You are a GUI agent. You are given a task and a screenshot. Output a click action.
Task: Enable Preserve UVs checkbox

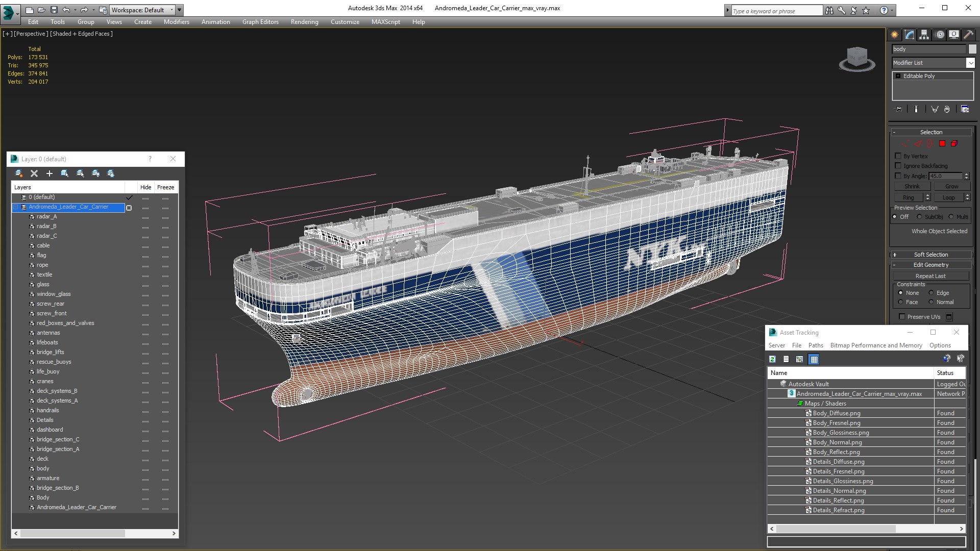pos(902,317)
